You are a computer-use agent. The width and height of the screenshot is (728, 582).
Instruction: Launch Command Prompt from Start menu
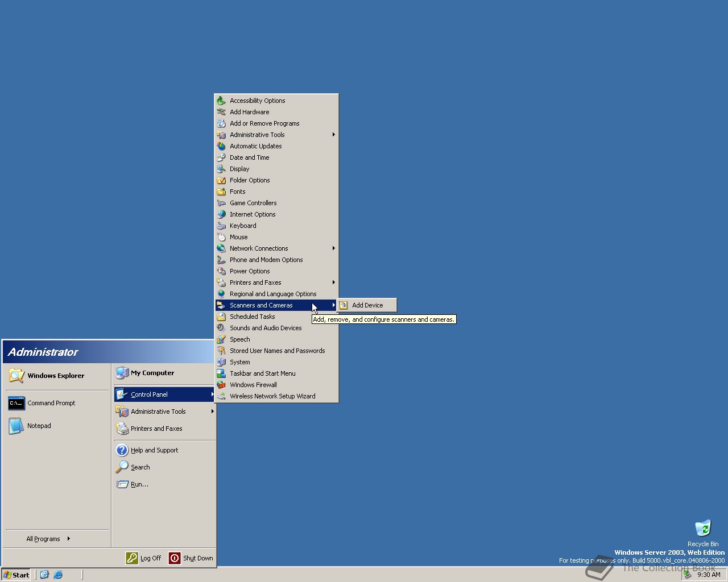(57, 403)
